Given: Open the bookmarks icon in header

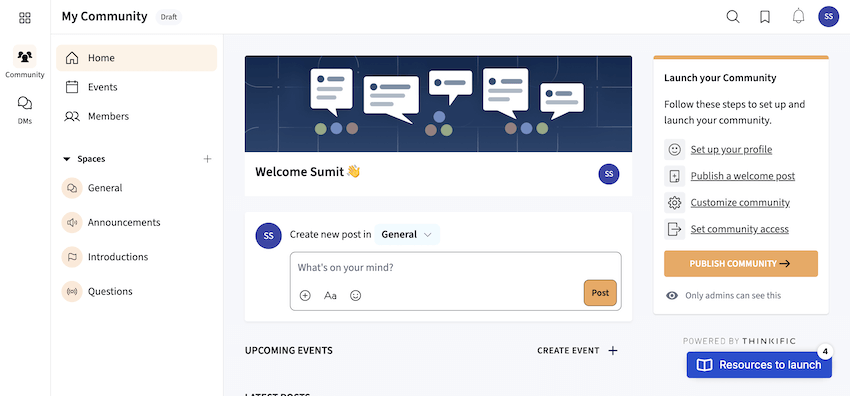Looking at the screenshot, I should point(765,17).
